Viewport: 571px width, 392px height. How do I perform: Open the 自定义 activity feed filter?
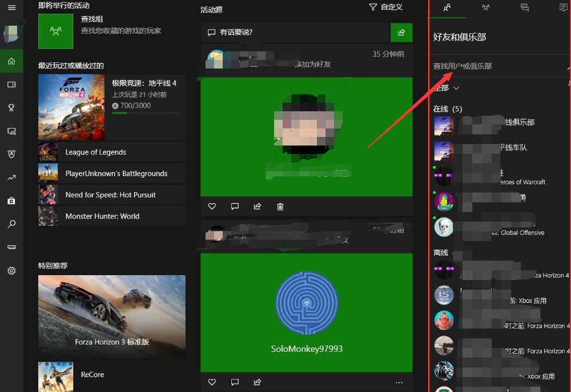click(x=386, y=7)
